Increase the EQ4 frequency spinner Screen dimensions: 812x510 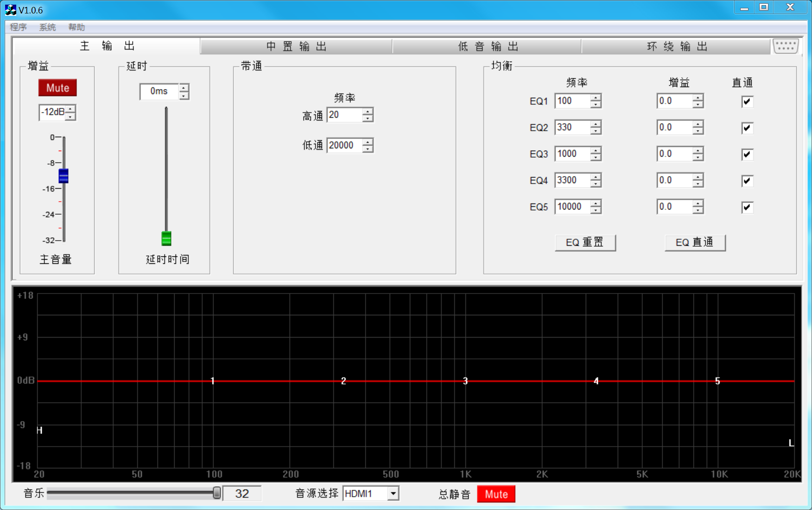click(x=596, y=177)
